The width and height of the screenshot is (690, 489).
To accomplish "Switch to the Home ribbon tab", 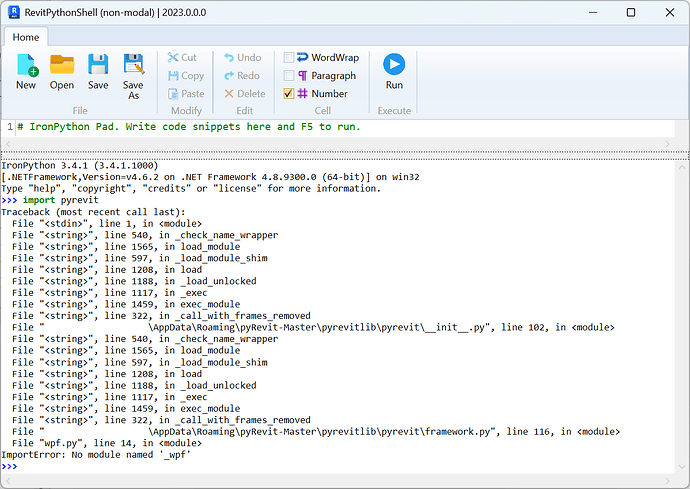I will (26, 37).
